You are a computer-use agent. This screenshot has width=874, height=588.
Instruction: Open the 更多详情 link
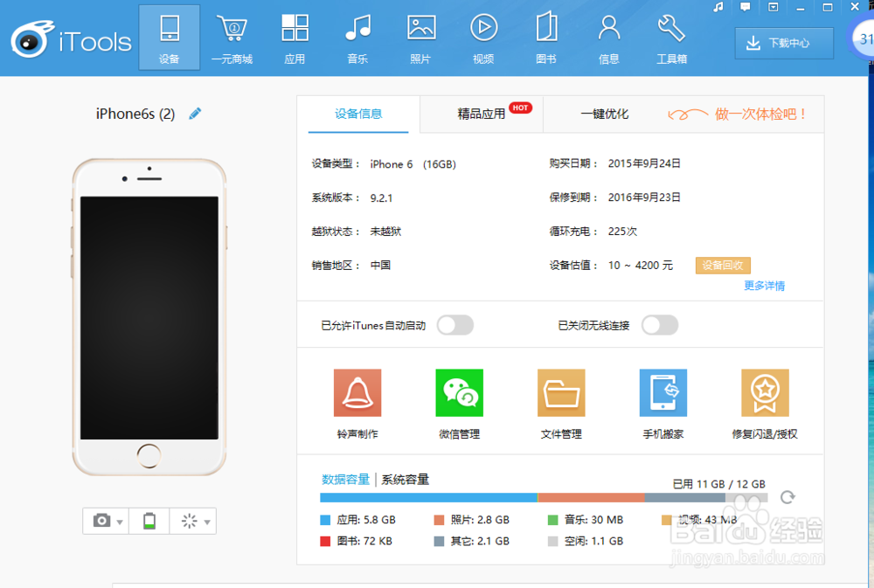tap(764, 286)
